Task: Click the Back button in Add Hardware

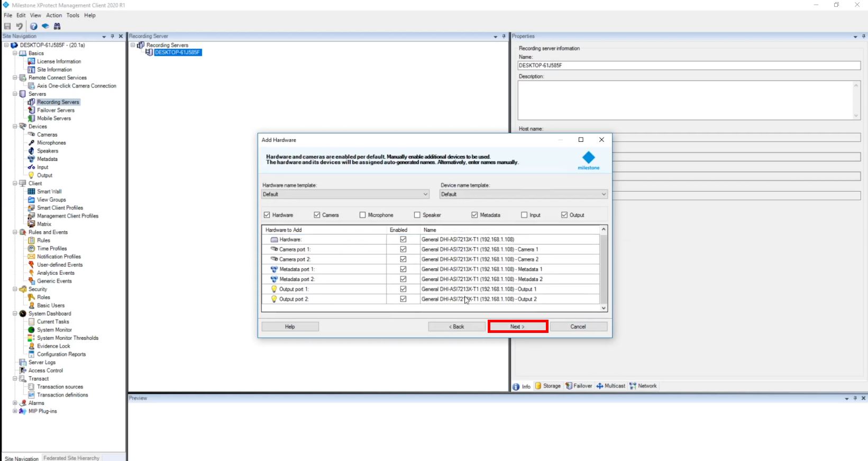Action: 456,327
